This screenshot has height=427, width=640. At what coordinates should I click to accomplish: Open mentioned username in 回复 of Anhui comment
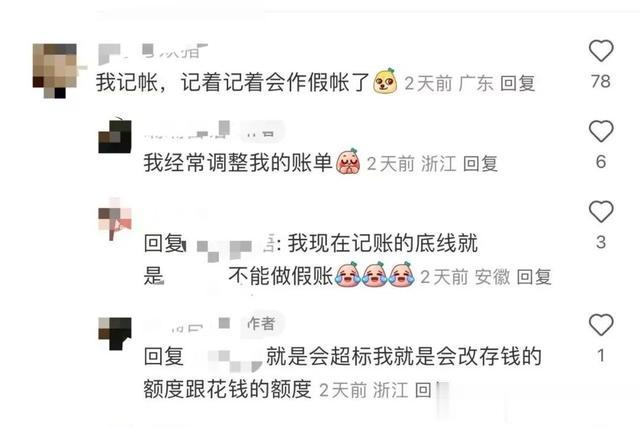230,246
